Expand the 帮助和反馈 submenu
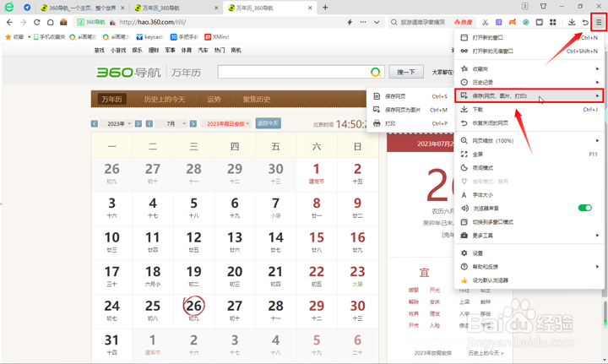Screen dimensions: 608x364 pyautogui.click(x=529, y=267)
